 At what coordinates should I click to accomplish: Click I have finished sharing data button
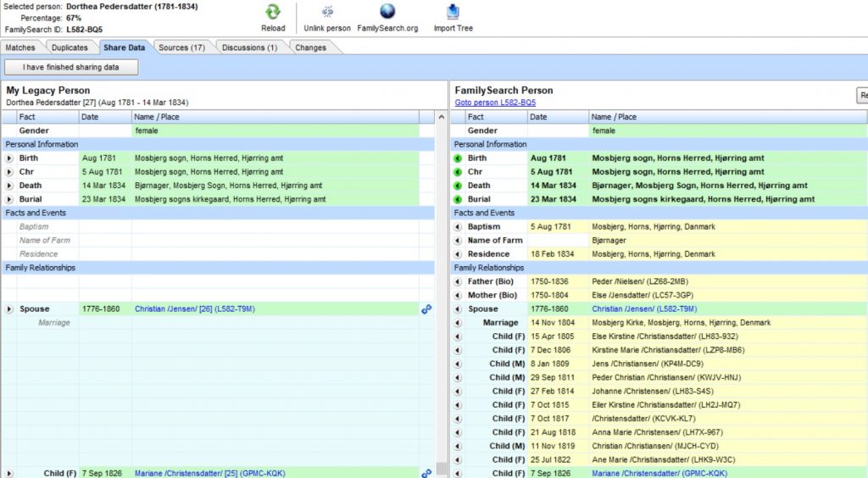71,67
